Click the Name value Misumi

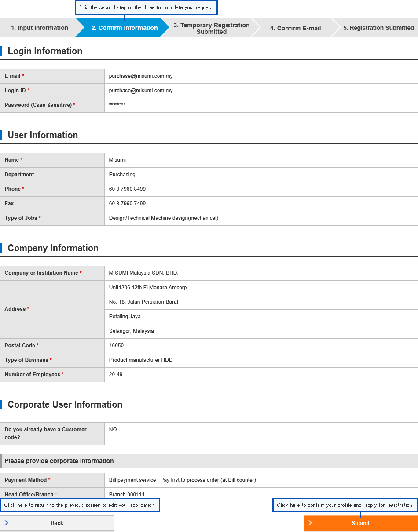point(117,160)
